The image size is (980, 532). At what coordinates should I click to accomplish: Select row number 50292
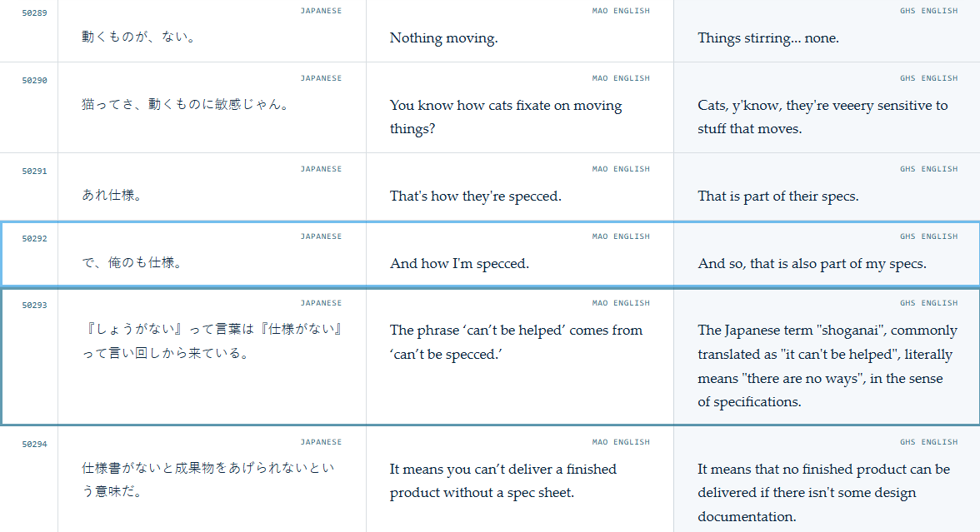pos(34,238)
